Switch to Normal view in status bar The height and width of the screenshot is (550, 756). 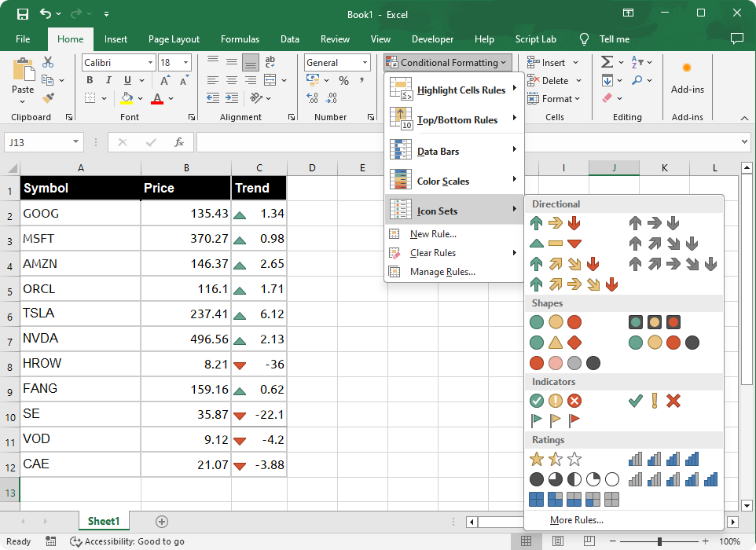tap(526, 541)
